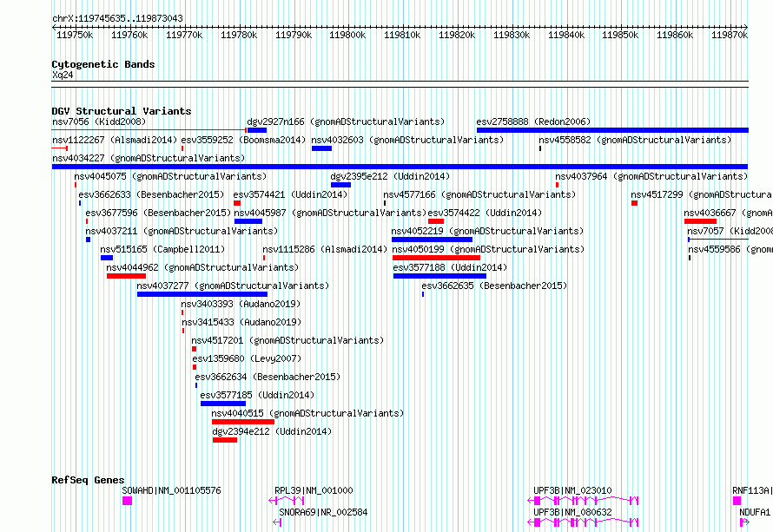This screenshot has height=532, width=773.
Task: Click the esv3559252 (Boomsma2014) label
Action: point(243,140)
